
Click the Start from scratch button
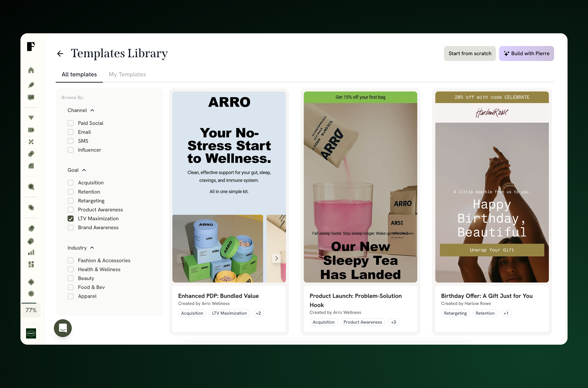[x=470, y=53]
